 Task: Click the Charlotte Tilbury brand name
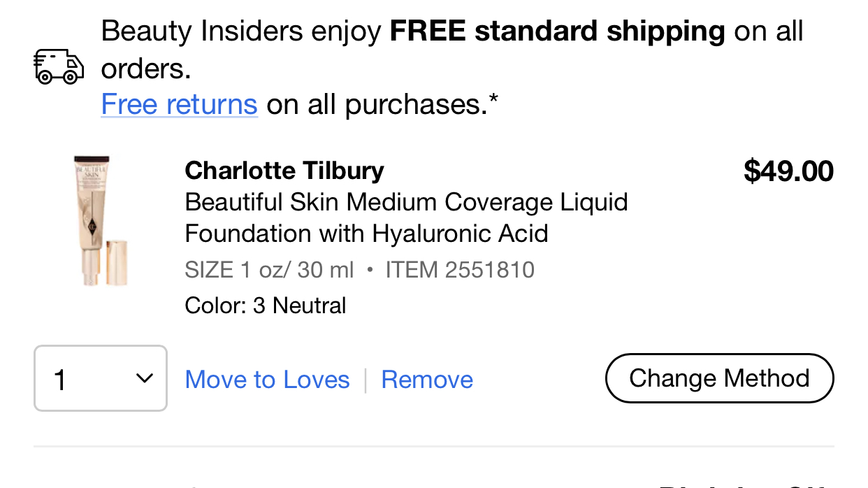click(284, 170)
